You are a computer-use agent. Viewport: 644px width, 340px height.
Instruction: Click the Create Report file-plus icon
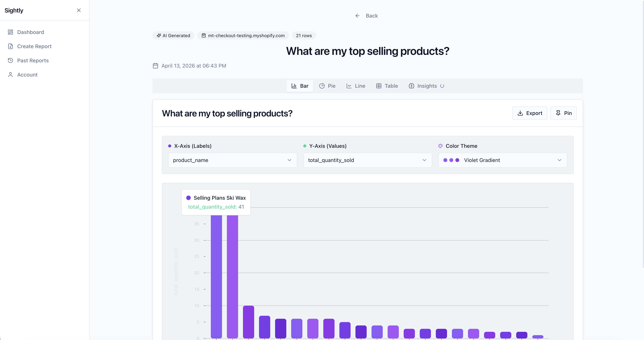[10, 46]
